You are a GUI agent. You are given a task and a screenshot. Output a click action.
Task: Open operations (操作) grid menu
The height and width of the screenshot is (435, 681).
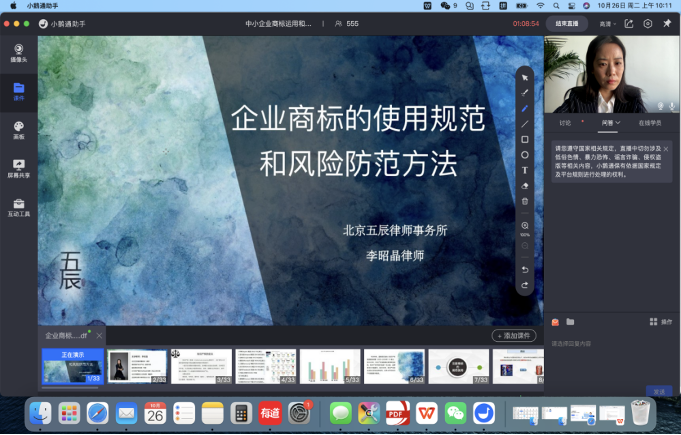point(661,322)
